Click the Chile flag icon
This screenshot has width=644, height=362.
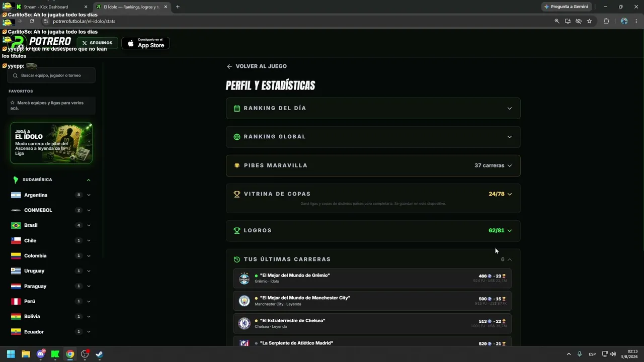[x=16, y=241]
